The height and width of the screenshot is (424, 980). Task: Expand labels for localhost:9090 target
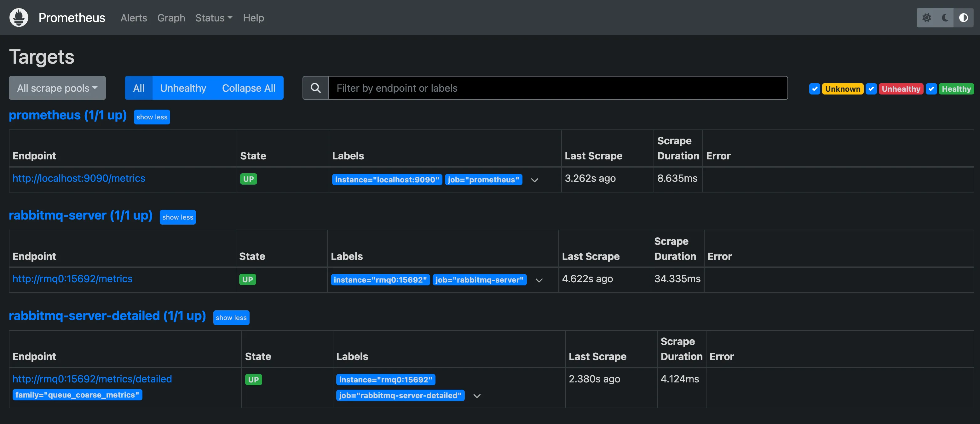pyautogui.click(x=534, y=180)
